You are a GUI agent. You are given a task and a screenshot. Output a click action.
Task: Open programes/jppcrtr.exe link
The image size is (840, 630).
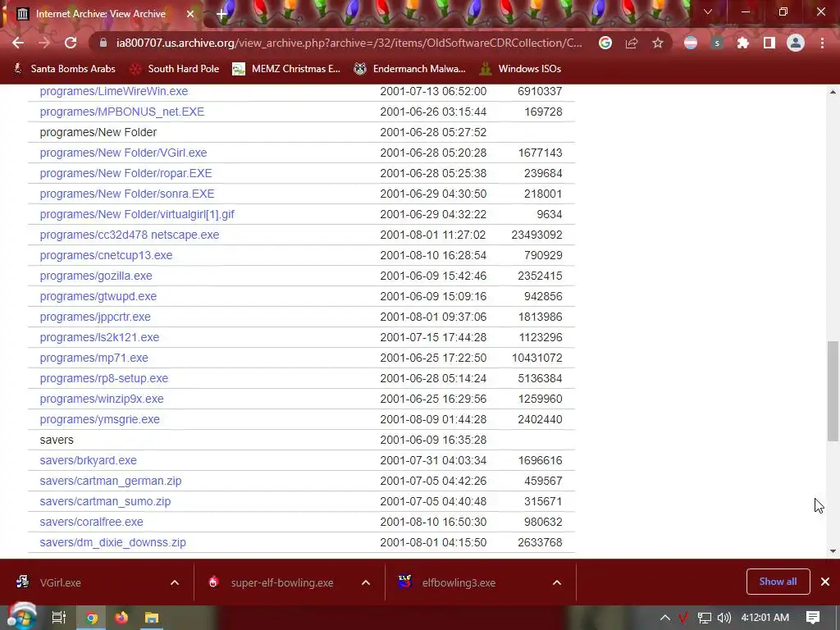pos(95,317)
